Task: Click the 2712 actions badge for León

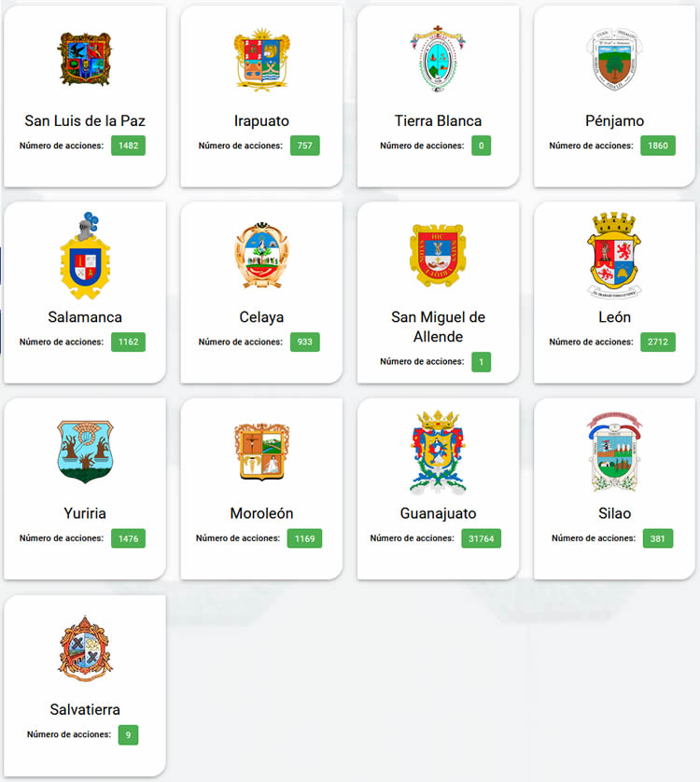Action: (x=658, y=342)
